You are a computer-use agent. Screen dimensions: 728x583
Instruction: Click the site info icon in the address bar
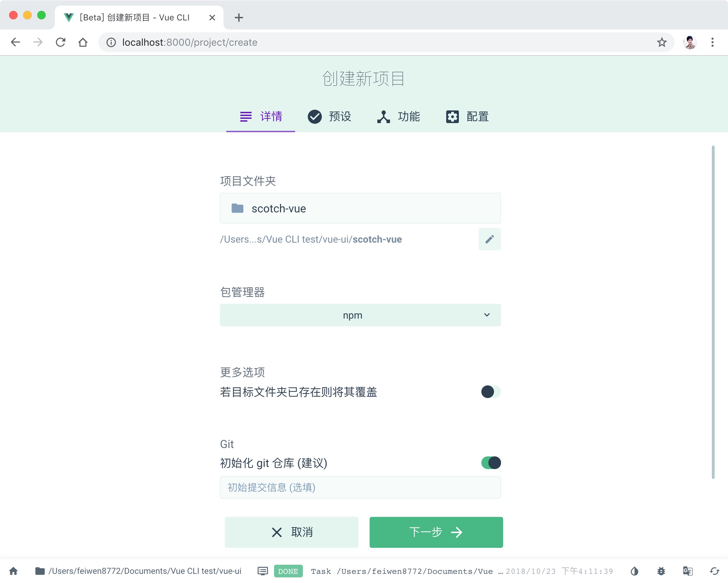click(111, 42)
